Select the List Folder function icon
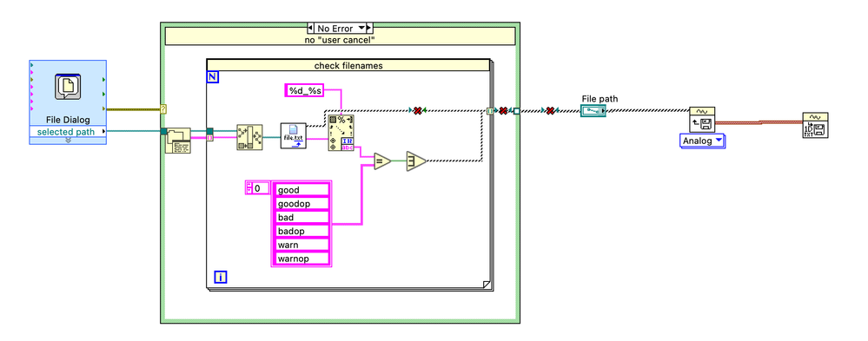The height and width of the screenshot is (341, 868). click(178, 141)
